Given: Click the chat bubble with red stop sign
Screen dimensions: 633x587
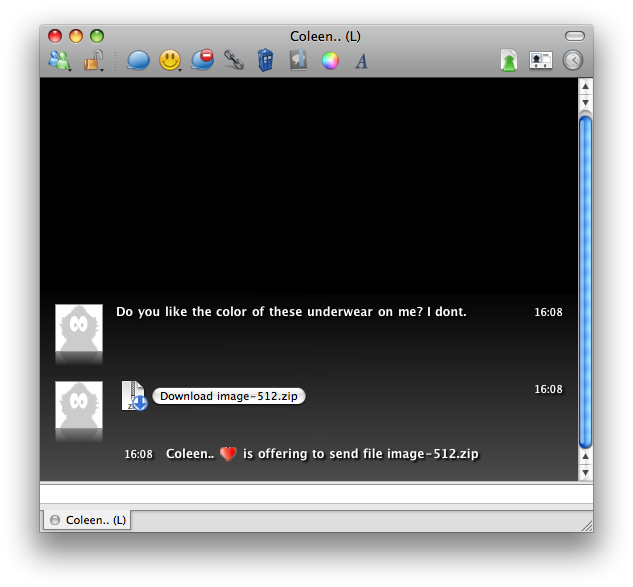Looking at the screenshot, I should pos(202,60).
